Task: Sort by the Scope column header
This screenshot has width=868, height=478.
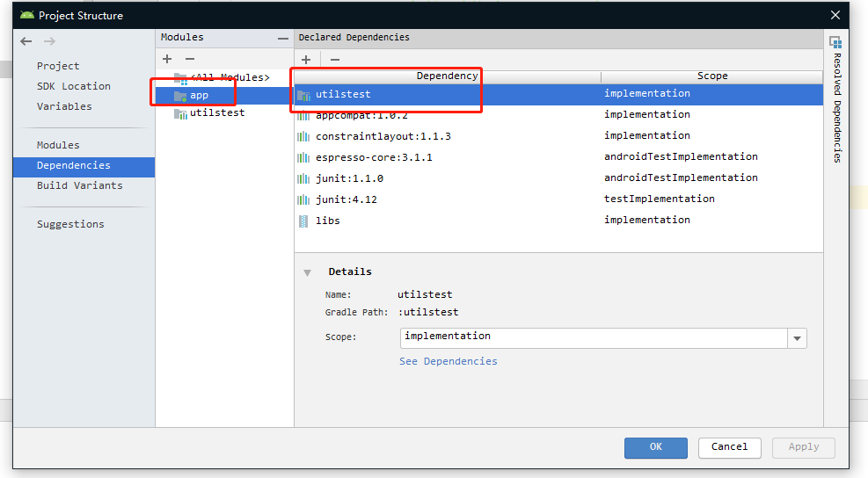Action: (x=711, y=76)
